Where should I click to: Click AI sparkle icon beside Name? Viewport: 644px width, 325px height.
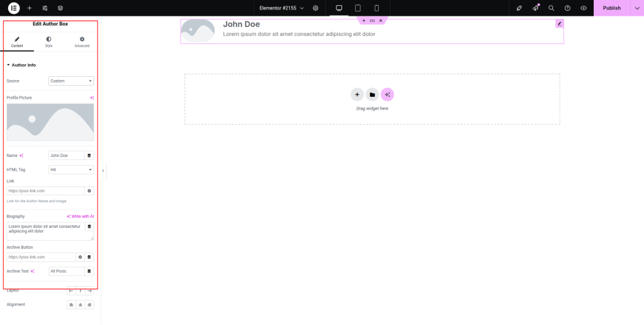[21, 156]
